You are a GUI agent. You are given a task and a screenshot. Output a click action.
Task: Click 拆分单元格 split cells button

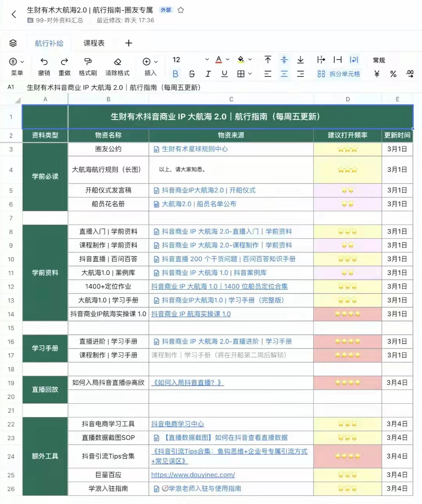pos(338,74)
